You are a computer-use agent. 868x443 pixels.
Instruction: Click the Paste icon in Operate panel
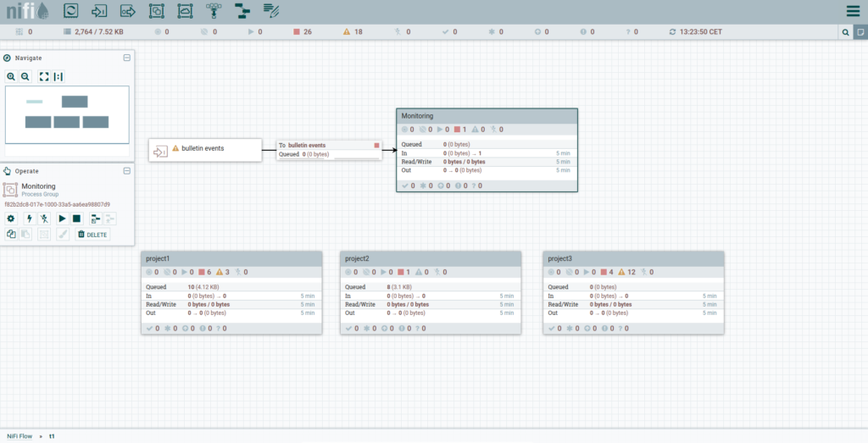coord(25,234)
